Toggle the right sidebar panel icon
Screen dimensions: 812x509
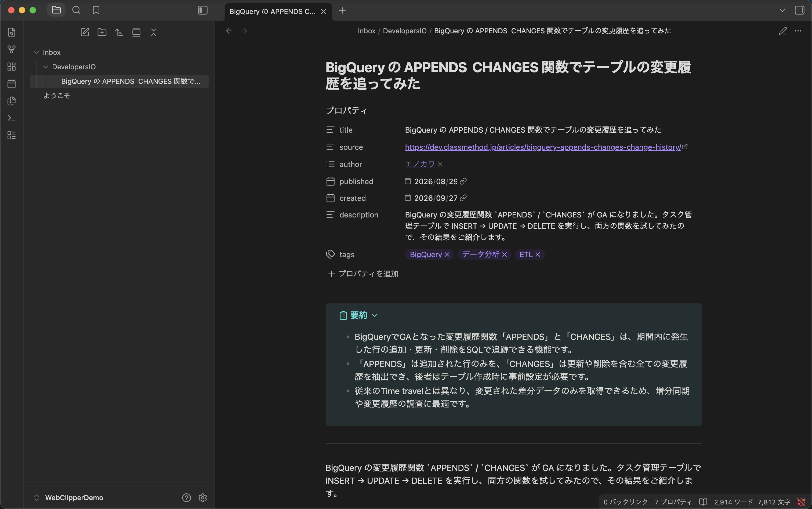click(x=800, y=10)
